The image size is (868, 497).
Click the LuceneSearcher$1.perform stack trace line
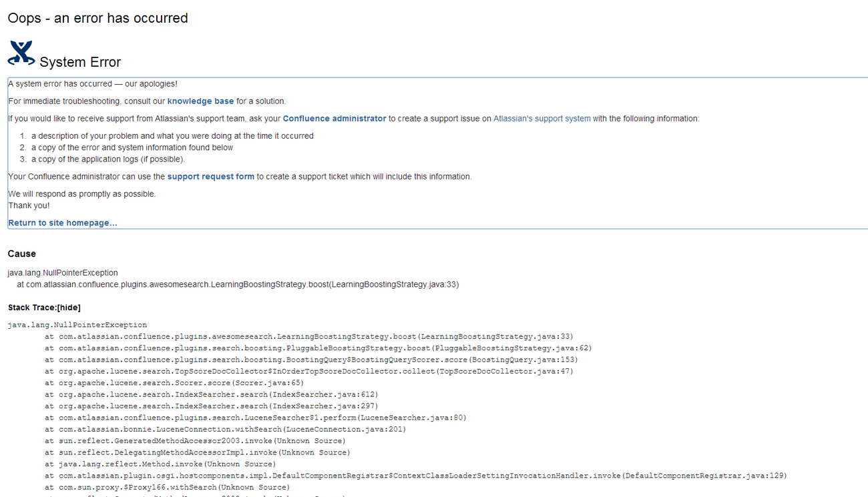coord(256,418)
